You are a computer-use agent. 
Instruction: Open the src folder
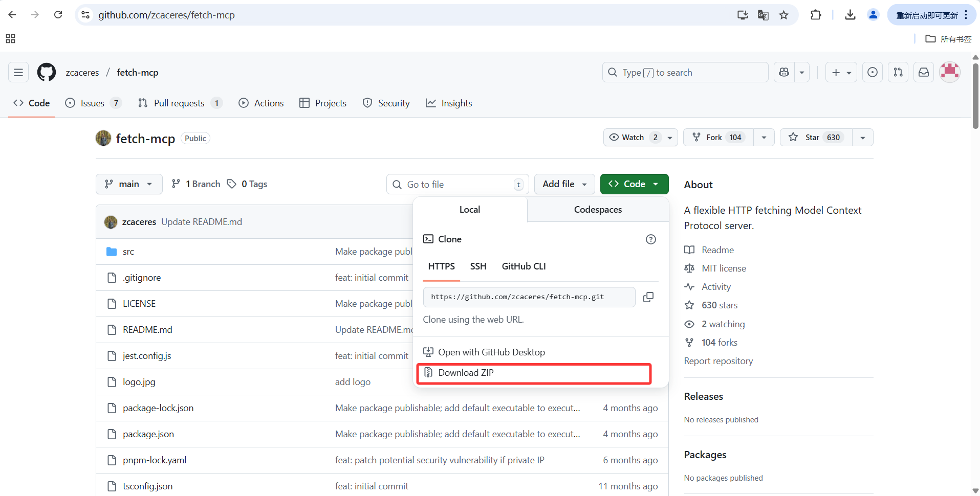click(128, 252)
